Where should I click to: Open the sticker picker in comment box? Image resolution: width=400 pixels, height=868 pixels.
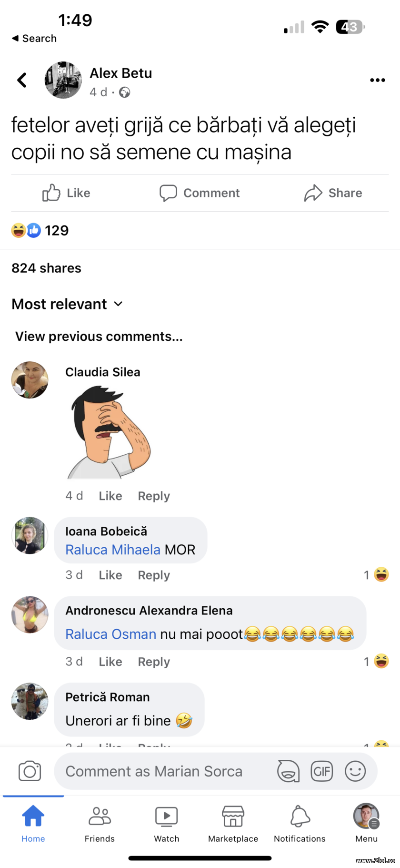point(289,771)
